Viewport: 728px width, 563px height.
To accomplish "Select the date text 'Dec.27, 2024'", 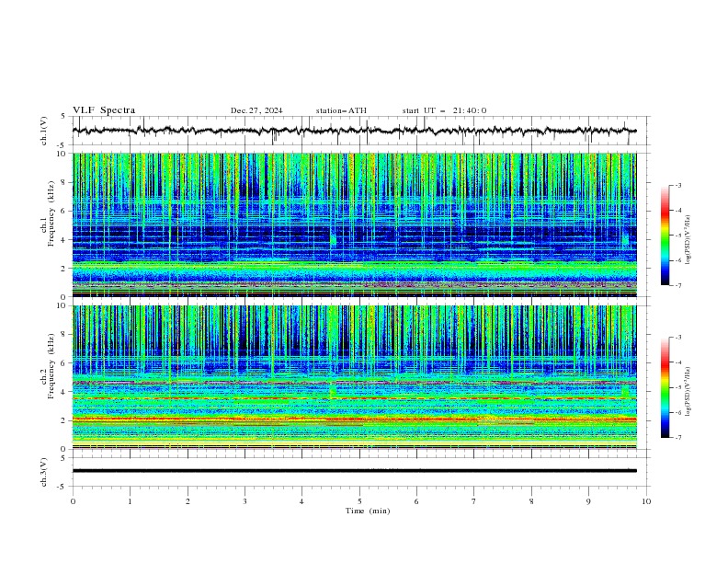I will pyautogui.click(x=256, y=110).
